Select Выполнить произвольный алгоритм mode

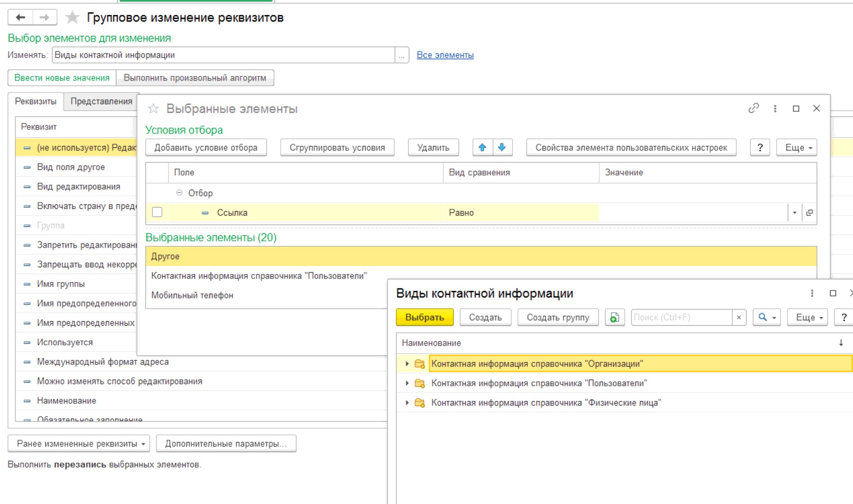(x=195, y=78)
